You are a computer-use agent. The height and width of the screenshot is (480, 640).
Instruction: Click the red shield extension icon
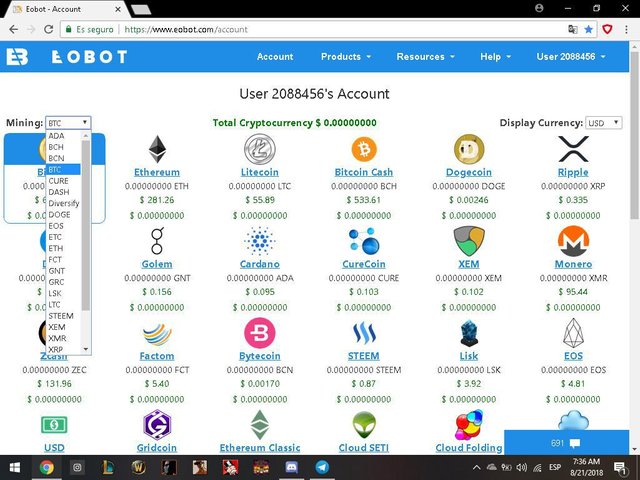607,29
